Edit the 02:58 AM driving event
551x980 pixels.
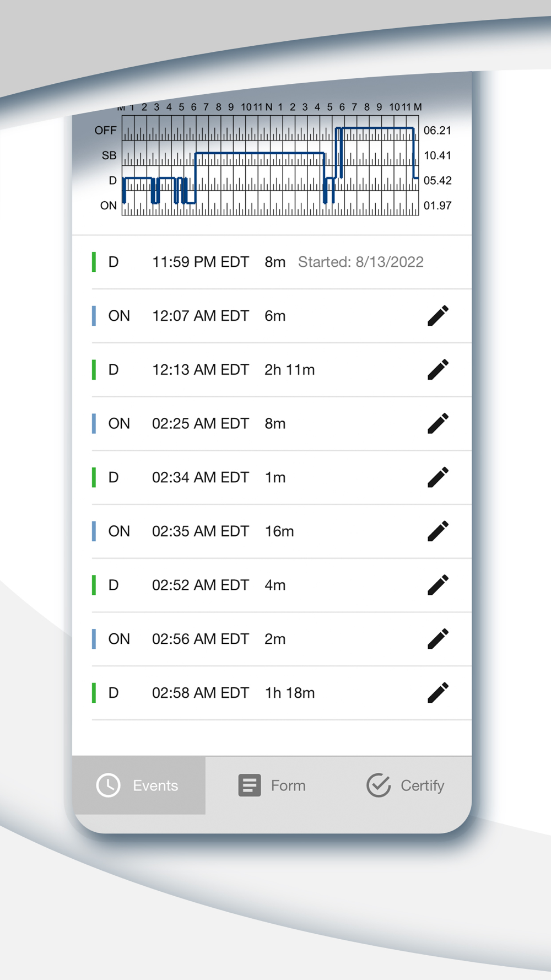coord(438,693)
